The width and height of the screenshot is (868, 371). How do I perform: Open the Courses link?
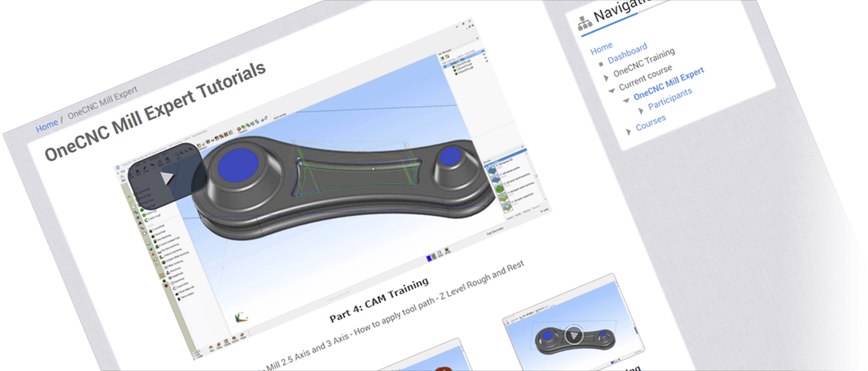click(x=651, y=123)
